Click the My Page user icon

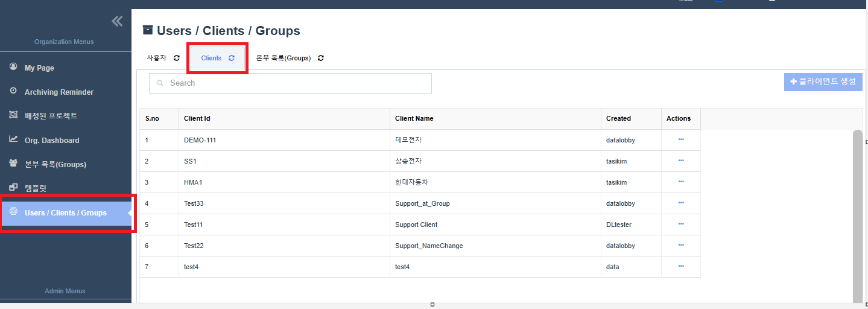[x=13, y=67]
